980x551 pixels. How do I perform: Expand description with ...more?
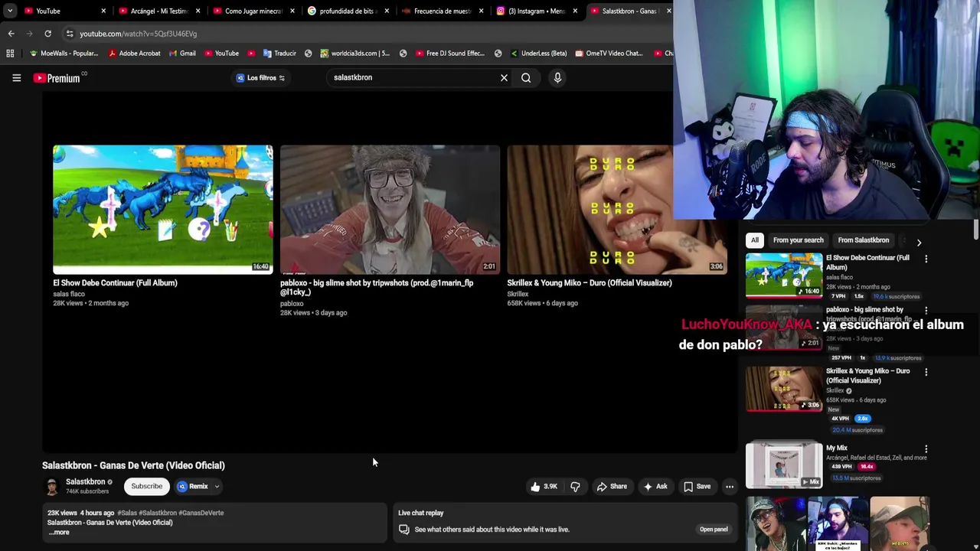59,533
